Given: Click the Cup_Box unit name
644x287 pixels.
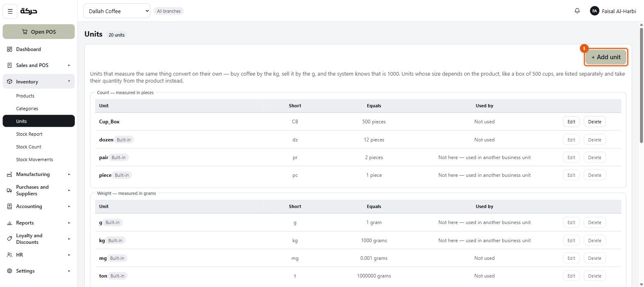Looking at the screenshot, I should tap(109, 122).
